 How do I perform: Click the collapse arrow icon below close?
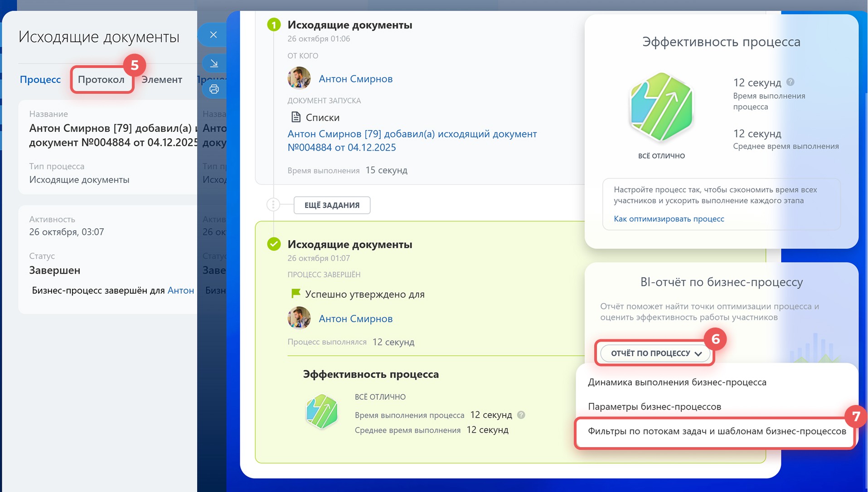[x=214, y=63]
